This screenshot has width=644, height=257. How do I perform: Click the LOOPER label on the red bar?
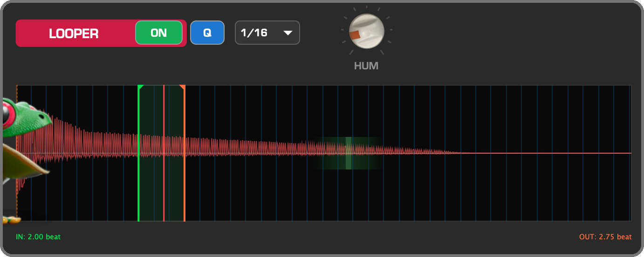(x=74, y=34)
